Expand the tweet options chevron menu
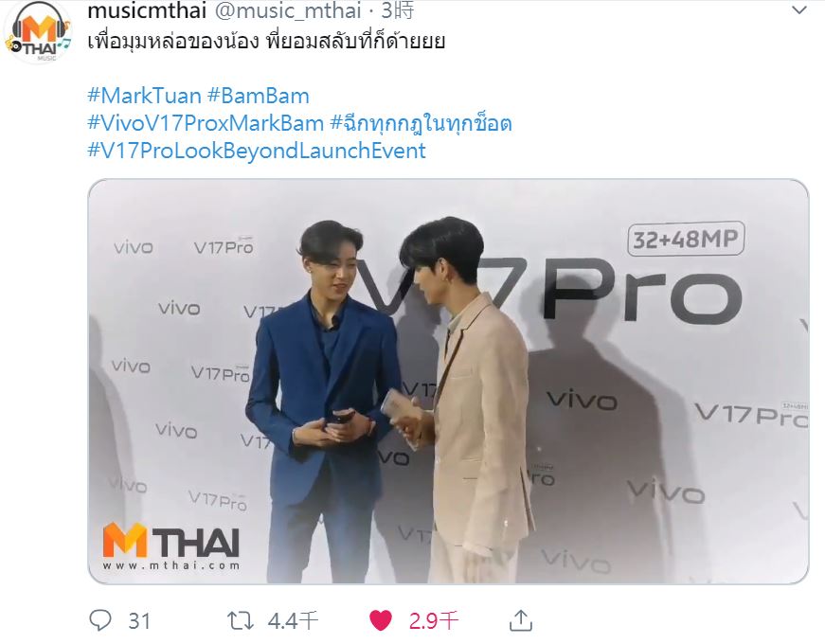The image size is (825, 644). [799, 10]
